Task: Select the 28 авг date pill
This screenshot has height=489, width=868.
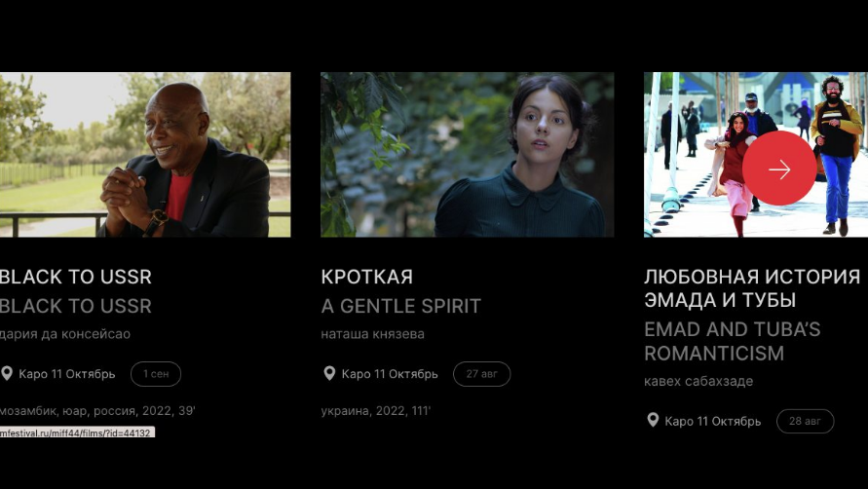Action: (x=805, y=421)
